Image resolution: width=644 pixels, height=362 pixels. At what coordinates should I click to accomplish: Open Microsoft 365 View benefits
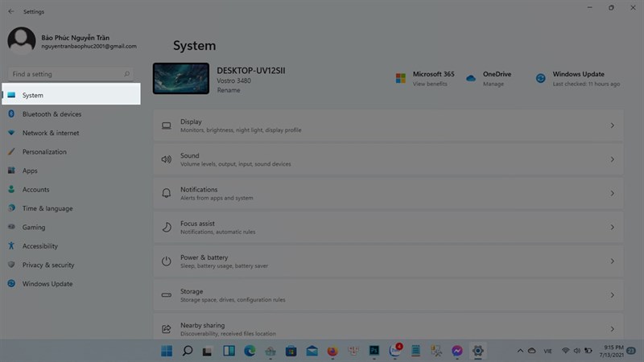click(x=430, y=84)
